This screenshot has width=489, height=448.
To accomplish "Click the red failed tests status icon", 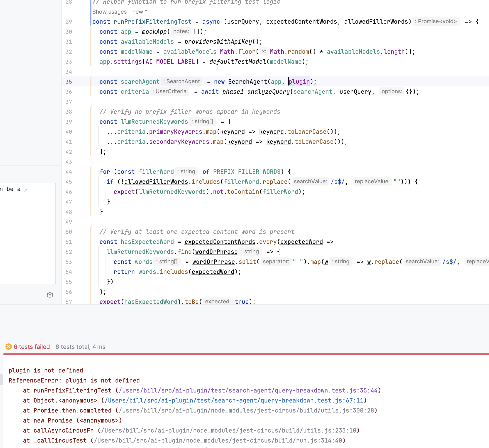I will coord(8,347).
